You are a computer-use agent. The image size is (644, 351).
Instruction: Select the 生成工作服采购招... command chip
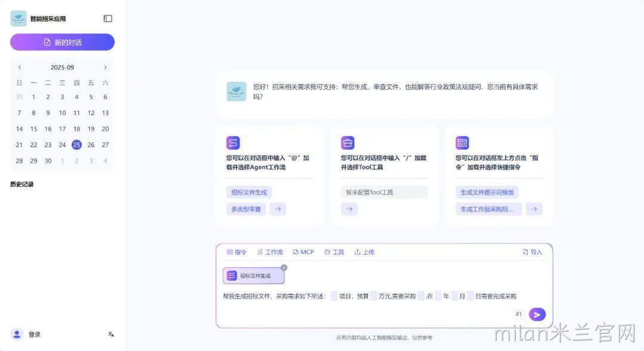coord(489,209)
